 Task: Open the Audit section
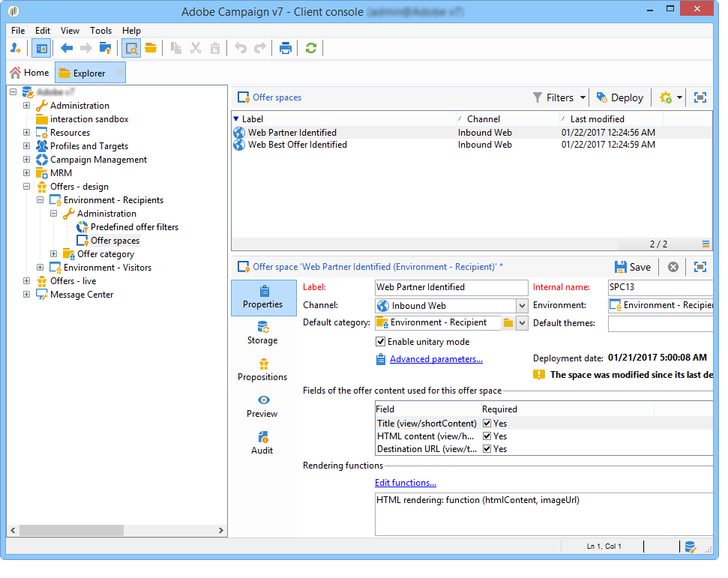(x=263, y=443)
